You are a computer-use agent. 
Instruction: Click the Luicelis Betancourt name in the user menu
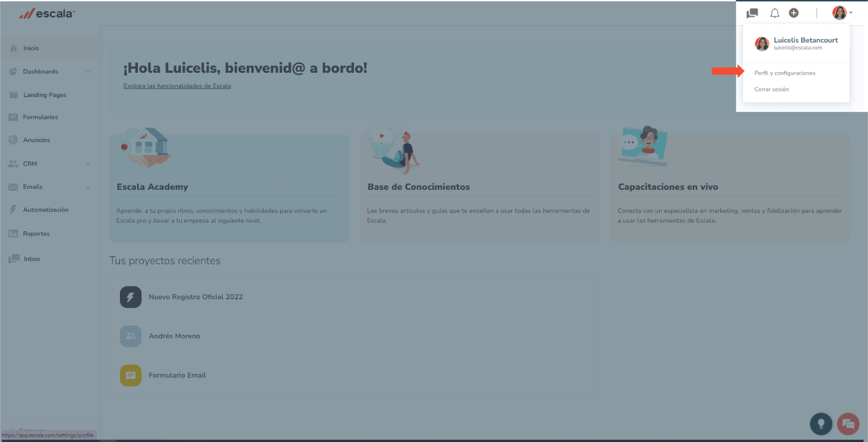(x=806, y=40)
